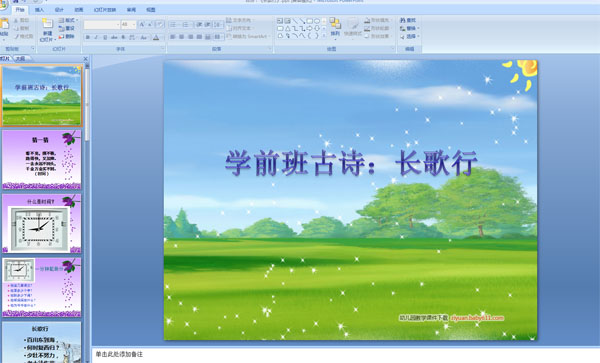This screenshot has width=600, height=363.
Task: Select the right arrow shape in gallery
Action: tap(310, 28)
